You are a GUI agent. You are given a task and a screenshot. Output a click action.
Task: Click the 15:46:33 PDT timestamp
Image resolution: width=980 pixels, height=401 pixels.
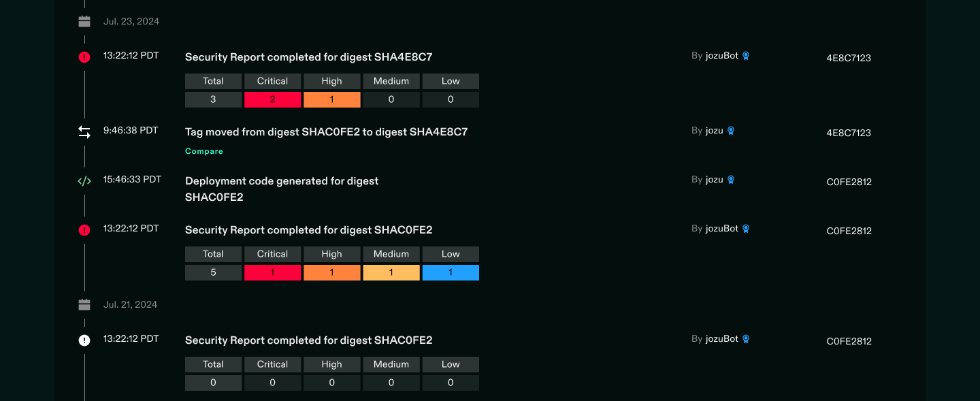click(132, 179)
